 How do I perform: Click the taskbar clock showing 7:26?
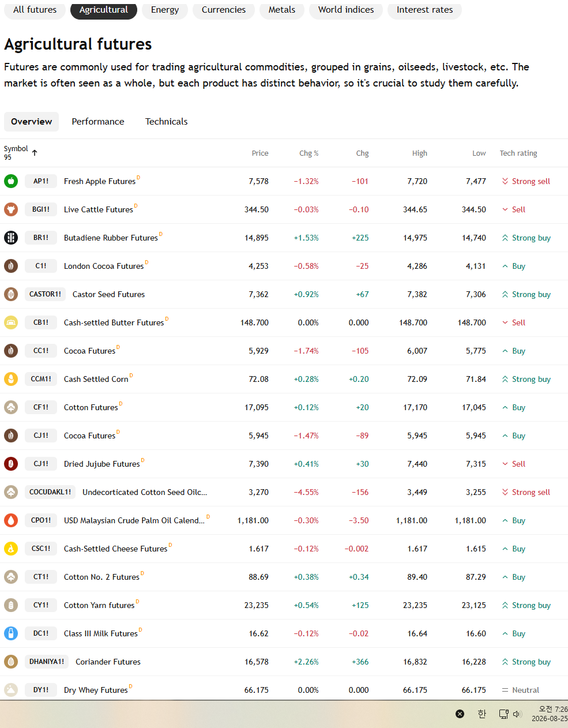click(550, 714)
